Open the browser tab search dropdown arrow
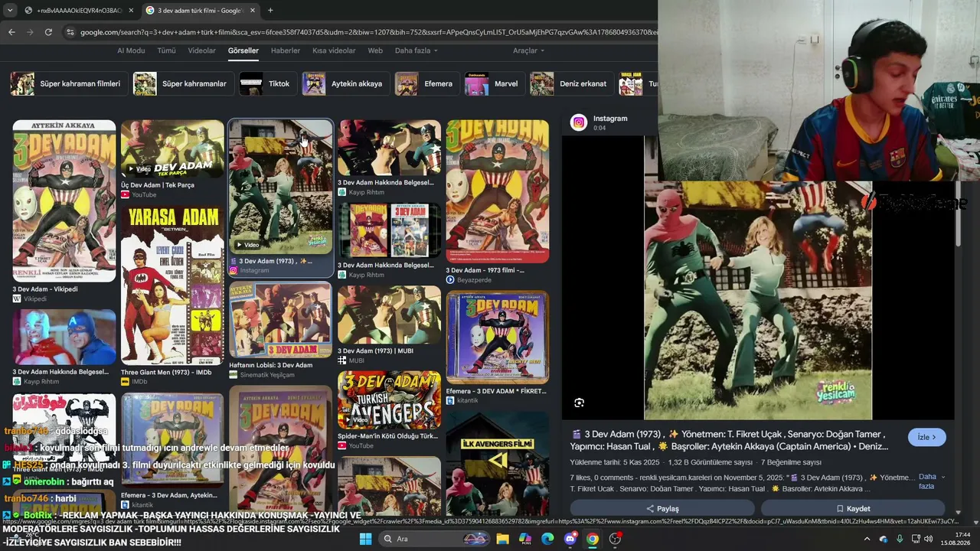The image size is (980, 551). pyautogui.click(x=9, y=11)
